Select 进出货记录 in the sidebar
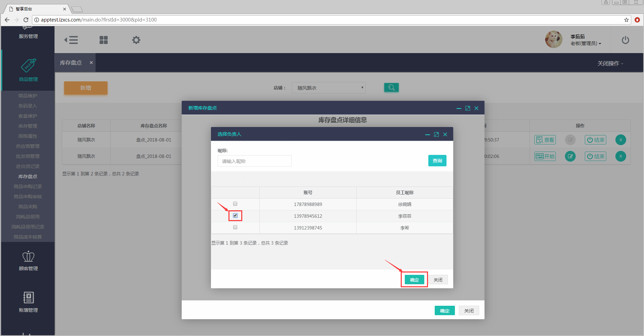 click(28, 166)
